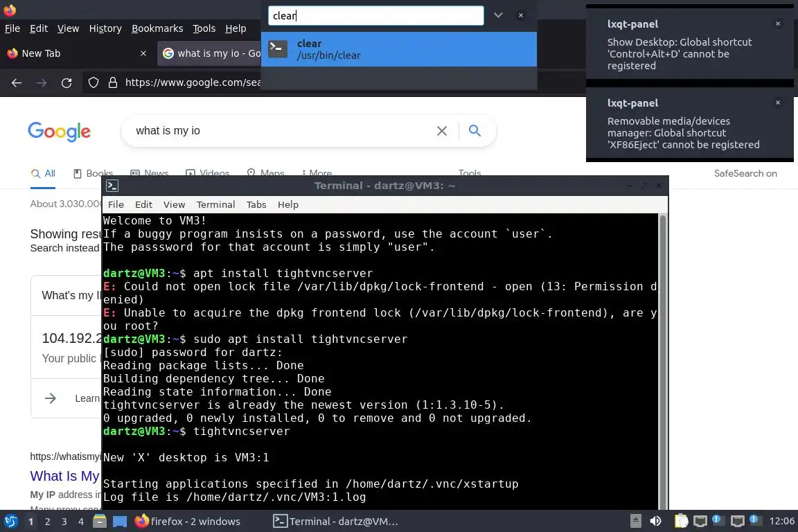
Task: Open Firefox View menu
Action: [x=68, y=28]
